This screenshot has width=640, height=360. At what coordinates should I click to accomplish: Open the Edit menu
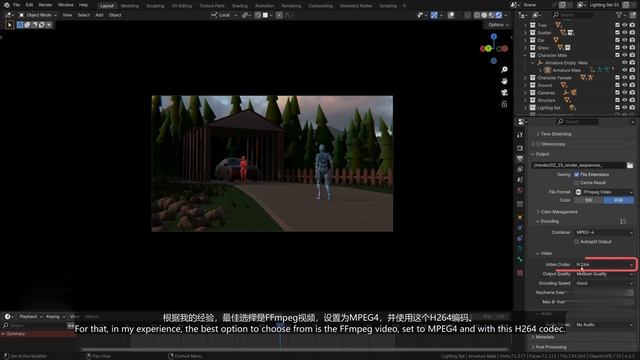29,5
